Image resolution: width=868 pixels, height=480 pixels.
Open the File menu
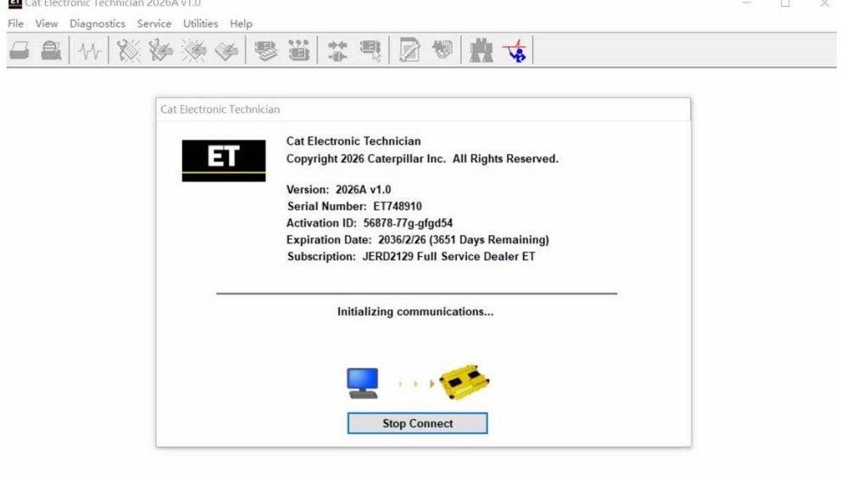(x=15, y=24)
